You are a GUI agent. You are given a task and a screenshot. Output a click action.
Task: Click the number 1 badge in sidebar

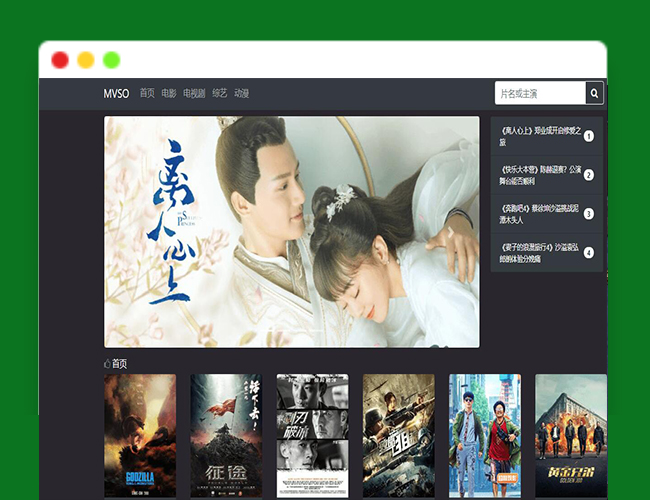click(x=589, y=136)
